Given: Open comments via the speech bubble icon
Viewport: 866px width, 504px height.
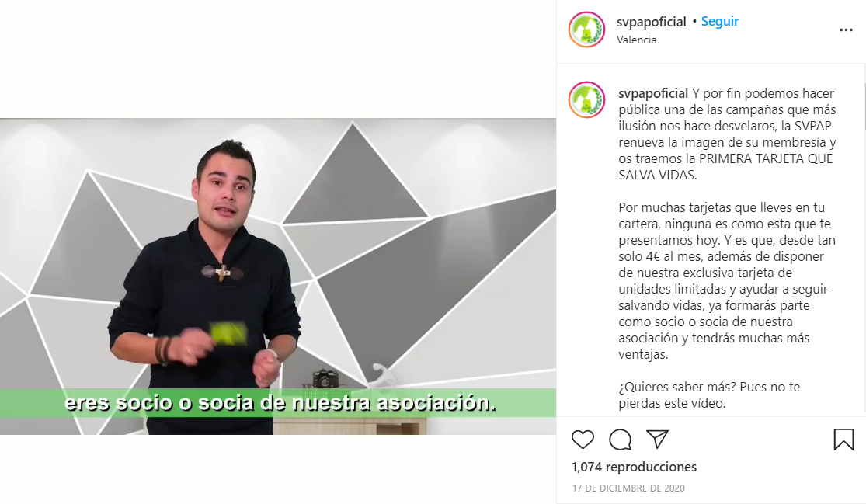Looking at the screenshot, I should (621, 440).
